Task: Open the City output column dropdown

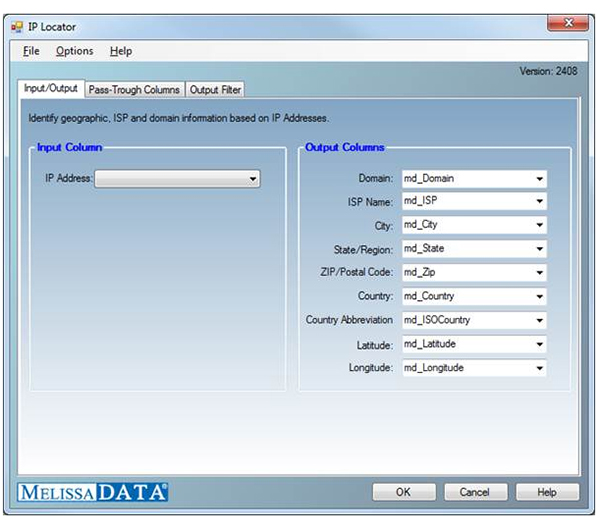Action: click(540, 225)
